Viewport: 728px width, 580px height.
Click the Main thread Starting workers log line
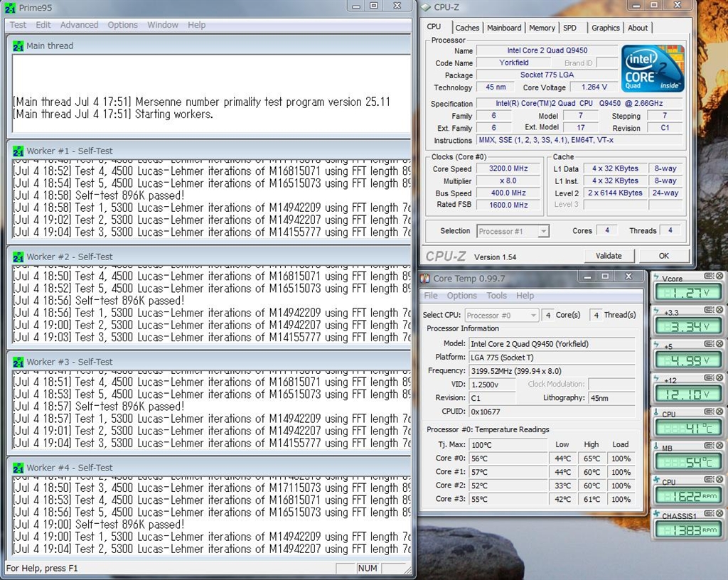113,114
